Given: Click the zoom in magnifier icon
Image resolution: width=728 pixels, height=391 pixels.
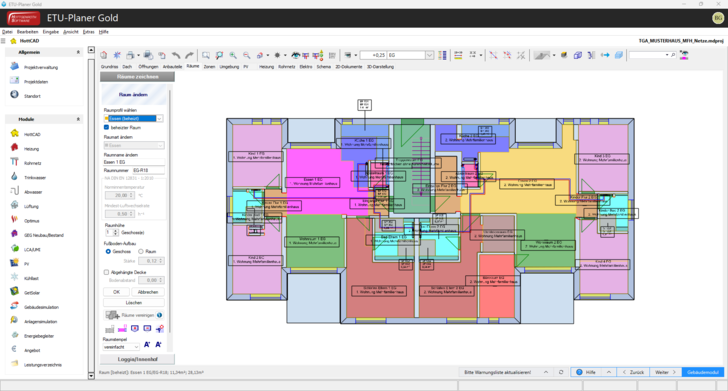Looking at the screenshot, I should [233, 55].
